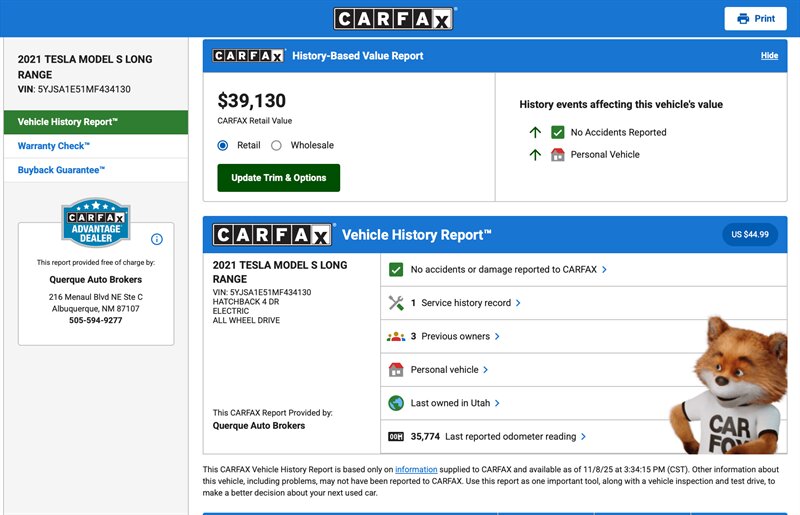Expand the Last owned in Utah row
Screen dimensions: 800x515
pos(497,403)
